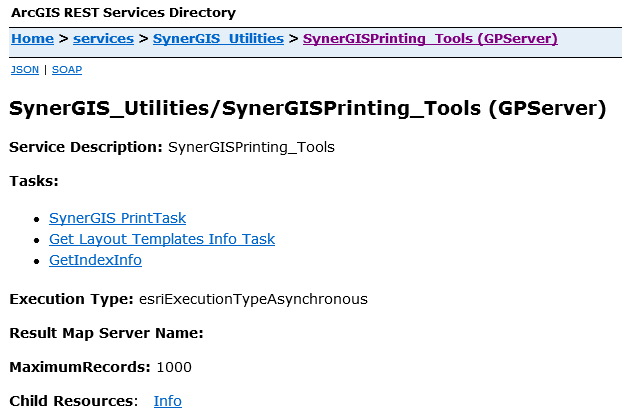Click the Child Resources label
This screenshot has width=622, height=419.
(73, 401)
